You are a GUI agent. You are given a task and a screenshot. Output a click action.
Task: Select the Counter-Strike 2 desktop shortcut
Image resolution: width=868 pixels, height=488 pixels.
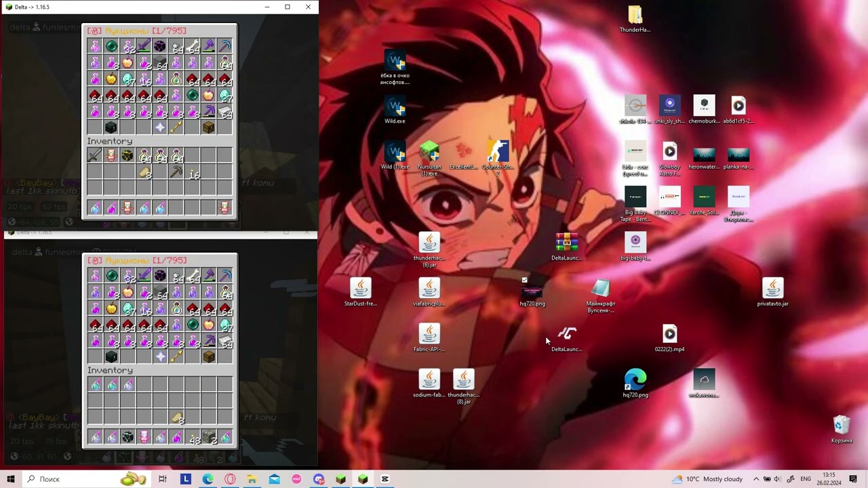[x=498, y=159]
